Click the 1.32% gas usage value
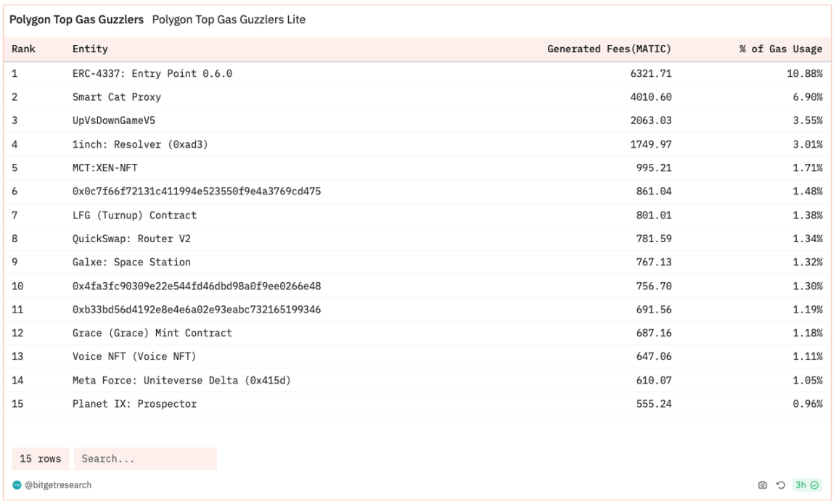The height and width of the screenshot is (504, 836). pyautogui.click(x=808, y=262)
